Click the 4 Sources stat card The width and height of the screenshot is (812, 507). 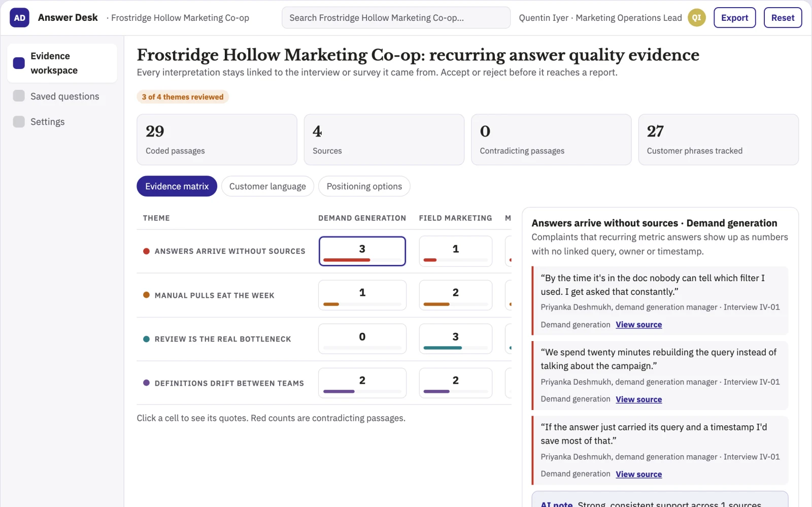click(384, 140)
